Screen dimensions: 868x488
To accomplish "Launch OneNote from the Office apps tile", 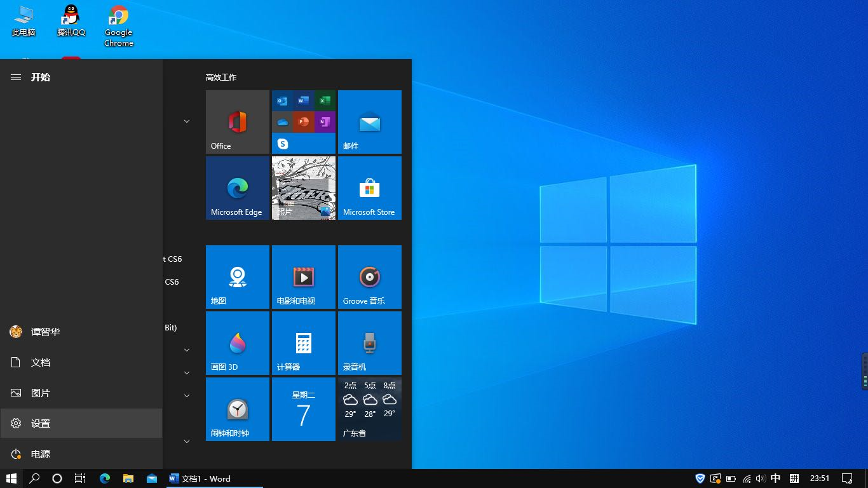I will pos(325,121).
